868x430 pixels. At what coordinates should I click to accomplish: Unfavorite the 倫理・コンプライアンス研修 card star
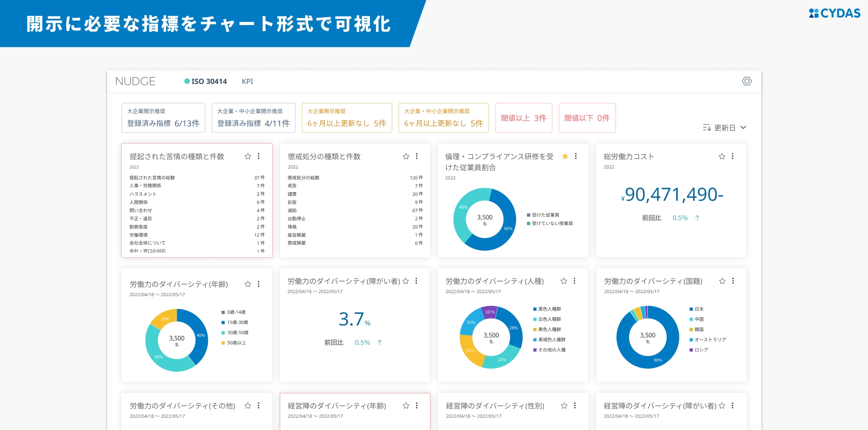click(x=565, y=156)
